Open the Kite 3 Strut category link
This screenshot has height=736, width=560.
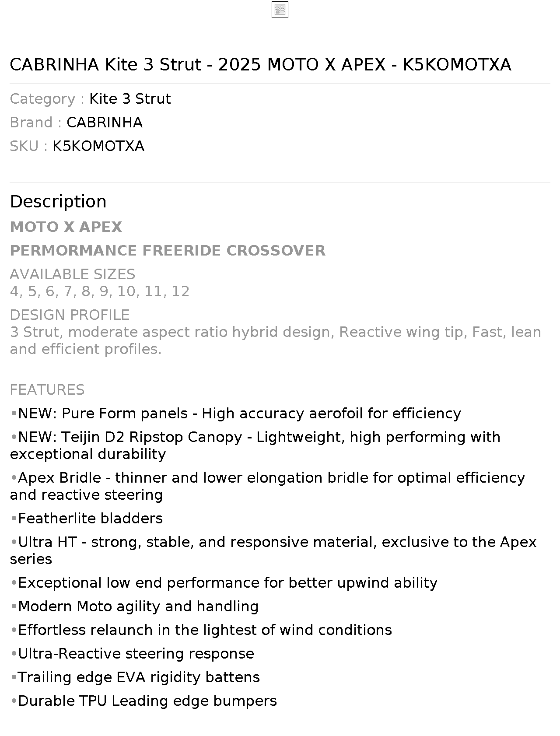(x=130, y=99)
